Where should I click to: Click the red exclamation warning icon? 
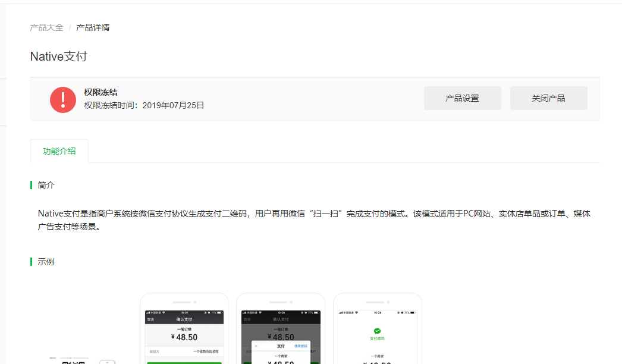(62, 100)
